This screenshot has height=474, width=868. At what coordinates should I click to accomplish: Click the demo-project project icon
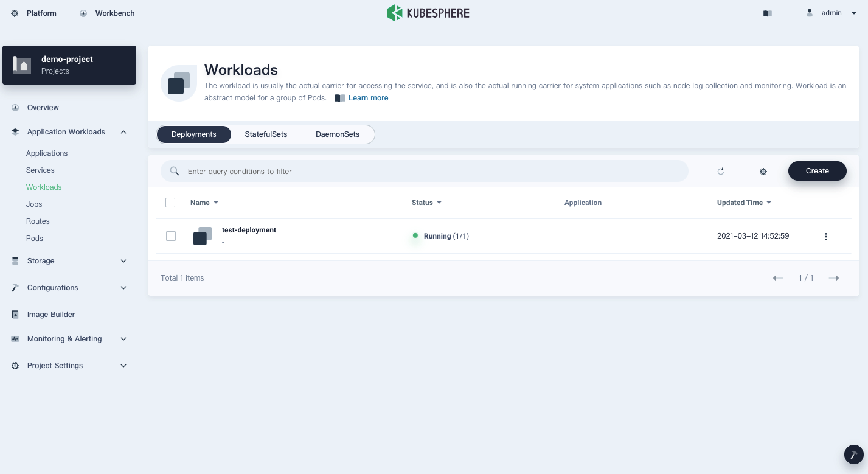(x=22, y=65)
